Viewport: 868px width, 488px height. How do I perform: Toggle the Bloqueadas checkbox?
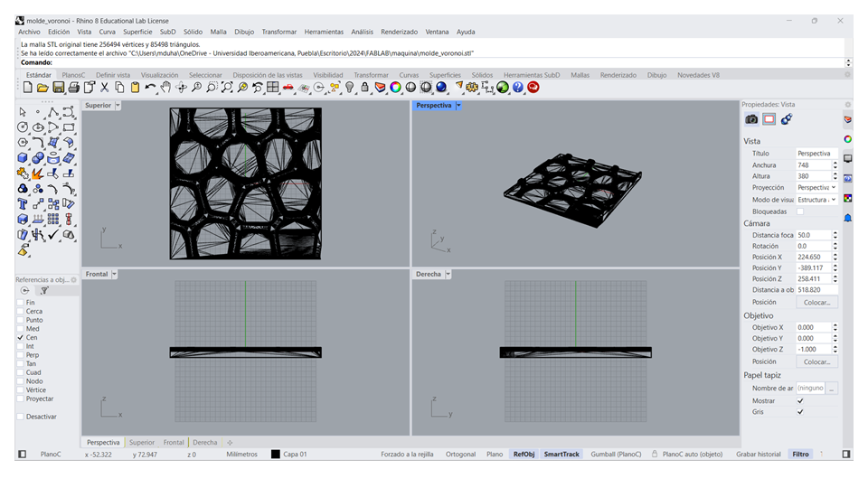pos(799,211)
